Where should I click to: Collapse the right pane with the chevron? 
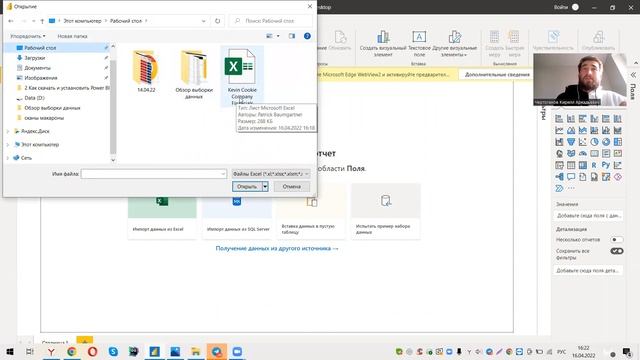click(633, 75)
